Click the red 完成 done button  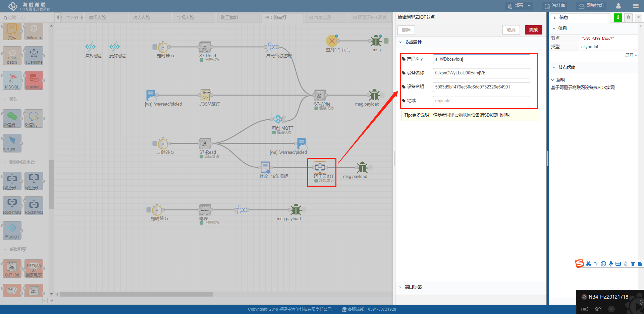(533, 30)
